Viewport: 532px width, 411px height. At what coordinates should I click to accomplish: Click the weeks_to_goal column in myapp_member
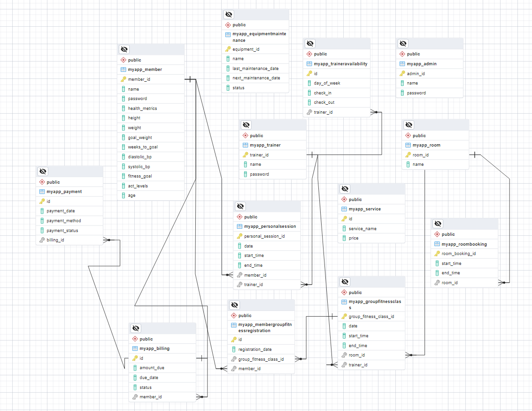(151, 147)
